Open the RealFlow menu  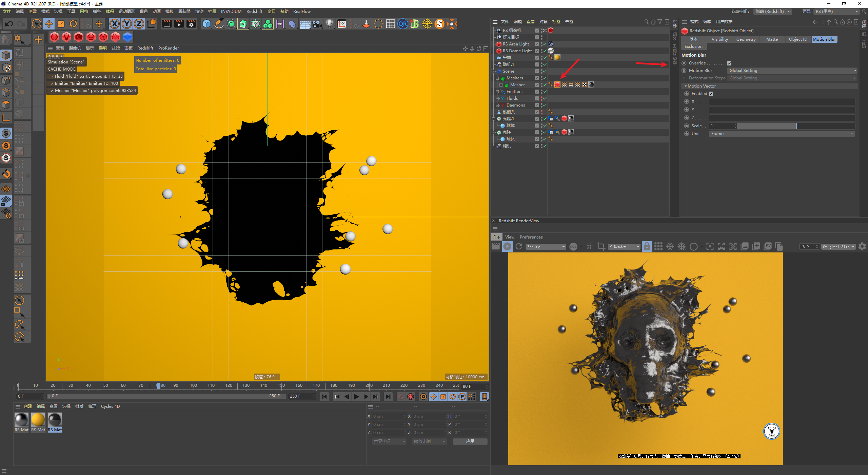point(302,12)
